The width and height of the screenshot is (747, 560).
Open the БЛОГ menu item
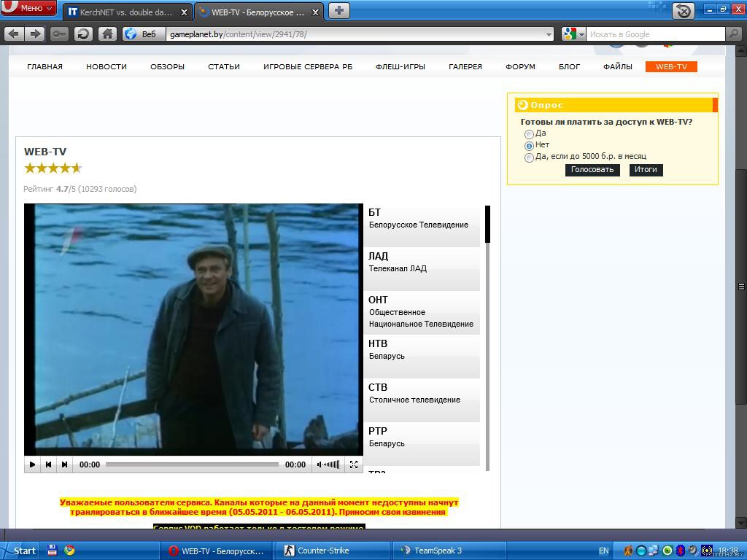[569, 66]
